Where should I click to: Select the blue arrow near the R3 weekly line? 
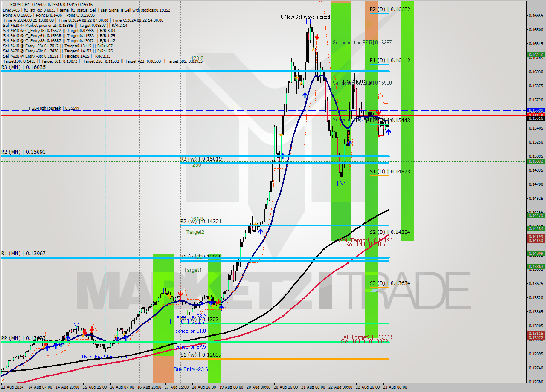(x=282, y=156)
